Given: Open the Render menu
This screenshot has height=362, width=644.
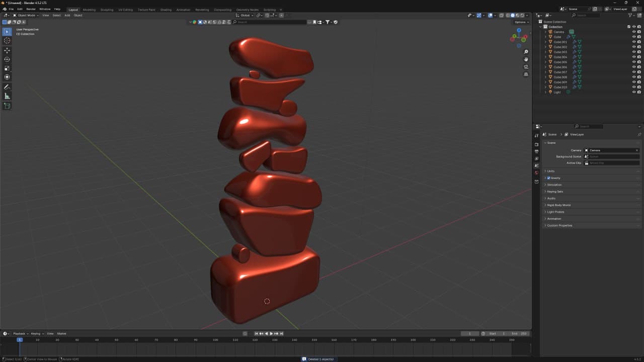Looking at the screenshot, I should [31, 9].
